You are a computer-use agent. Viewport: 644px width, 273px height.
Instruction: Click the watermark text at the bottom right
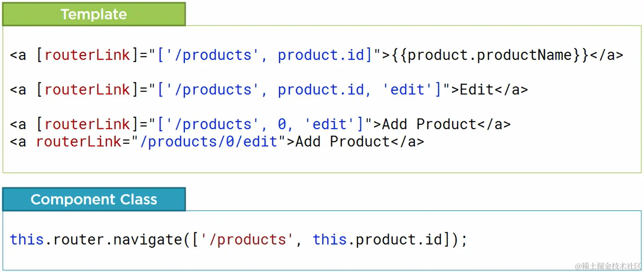[608, 266]
